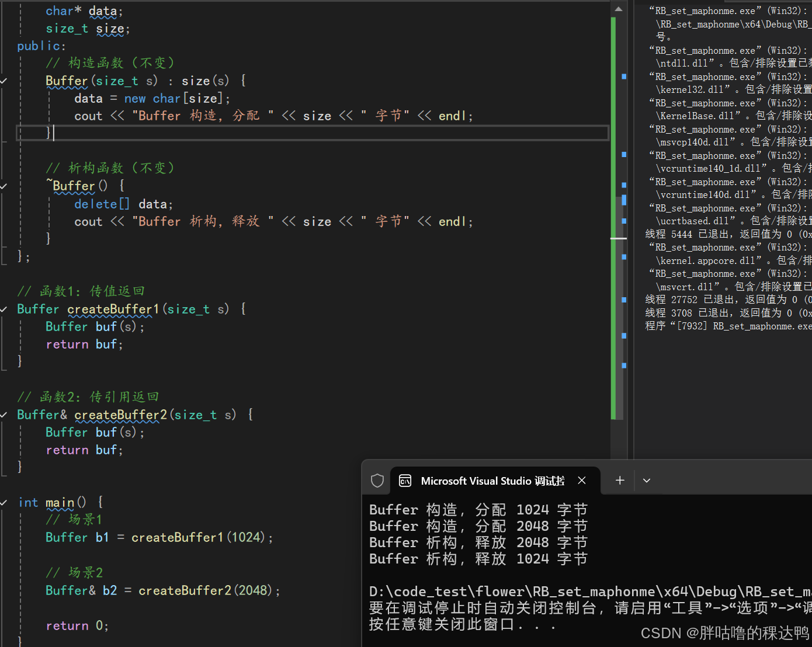Collapse the ~Buffer destructor code block
812x647 pixels.
click(x=4, y=186)
